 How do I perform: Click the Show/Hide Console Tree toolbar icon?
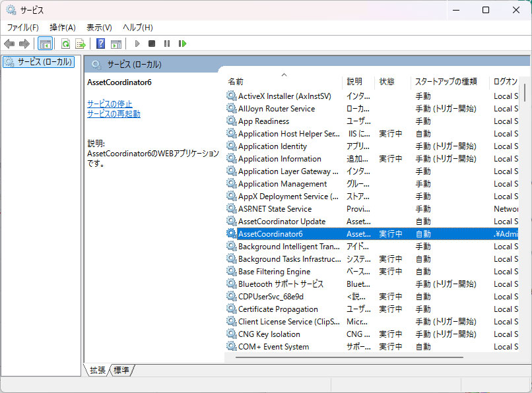click(45, 44)
